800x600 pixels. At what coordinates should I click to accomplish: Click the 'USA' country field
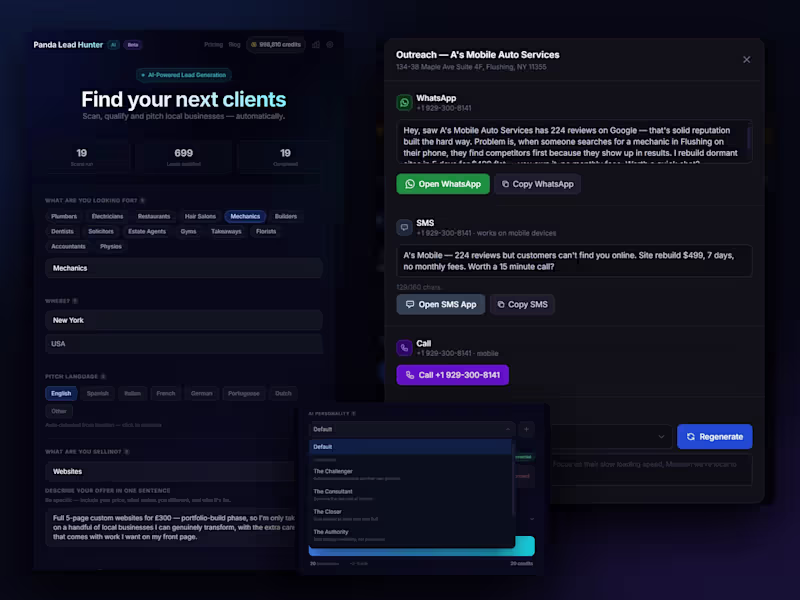click(184, 344)
